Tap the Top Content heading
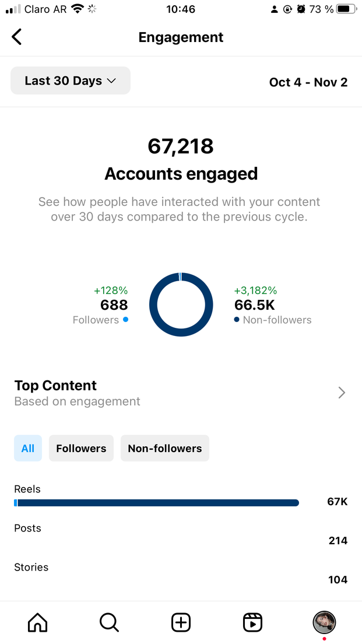 [55, 386]
